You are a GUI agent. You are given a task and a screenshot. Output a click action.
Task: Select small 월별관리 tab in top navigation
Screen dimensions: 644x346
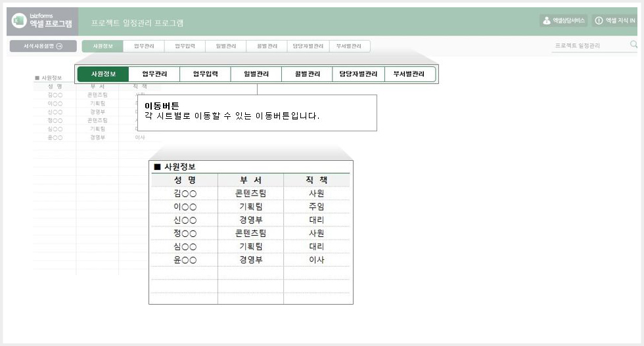click(x=267, y=46)
